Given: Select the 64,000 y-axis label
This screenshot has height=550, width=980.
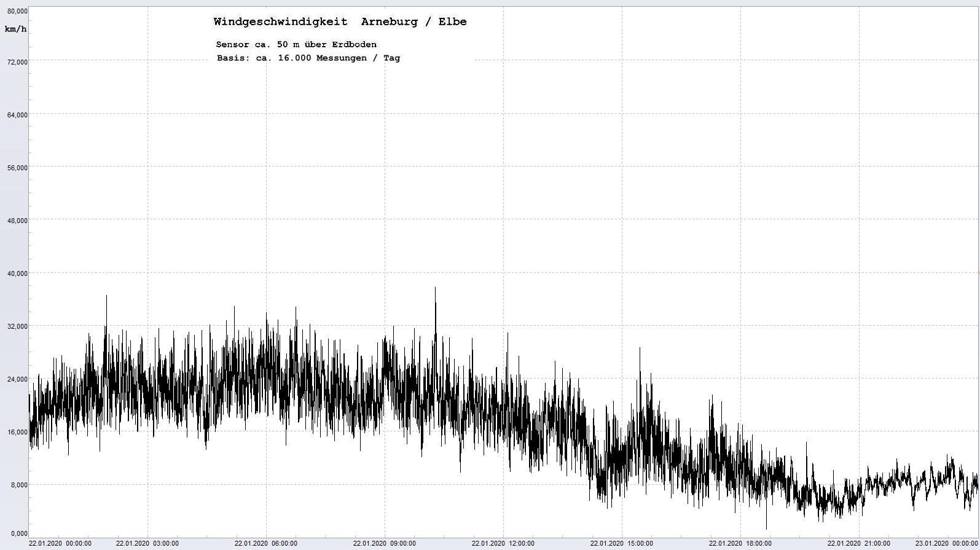Looking at the screenshot, I should pyautogui.click(x=17, y=115).
